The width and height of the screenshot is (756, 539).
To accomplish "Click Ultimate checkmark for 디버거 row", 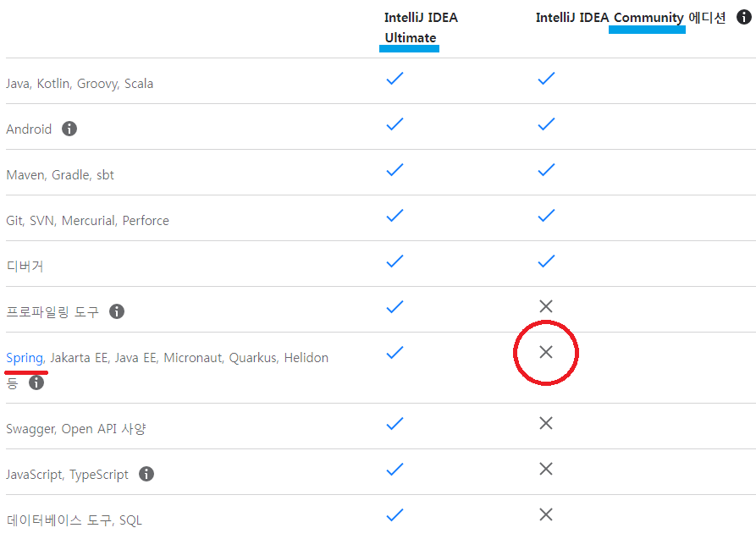I will point(395,261).
